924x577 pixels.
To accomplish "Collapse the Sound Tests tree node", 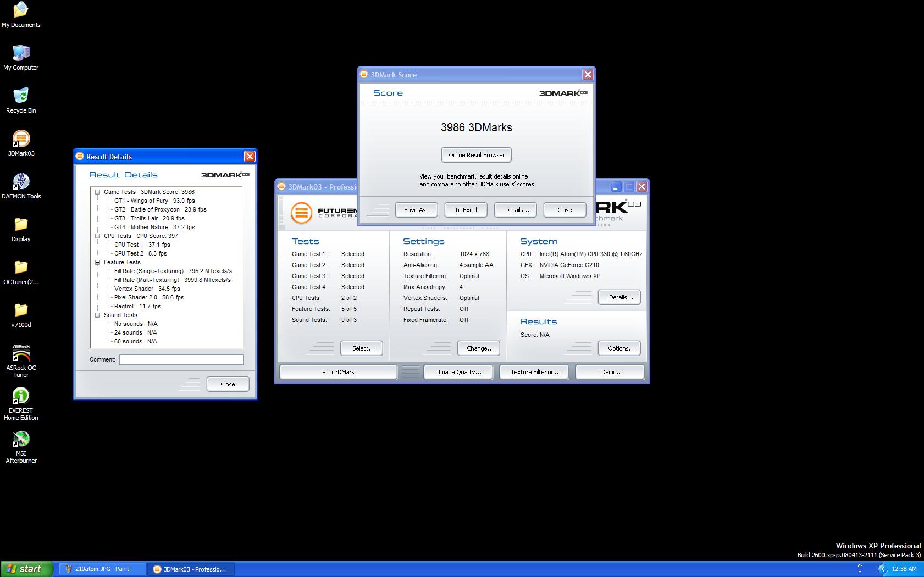I will 98,315.
